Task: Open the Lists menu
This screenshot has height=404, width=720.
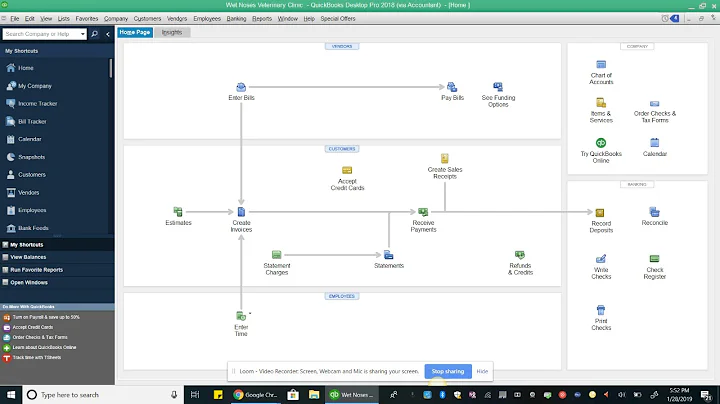Action: [63, 19]
